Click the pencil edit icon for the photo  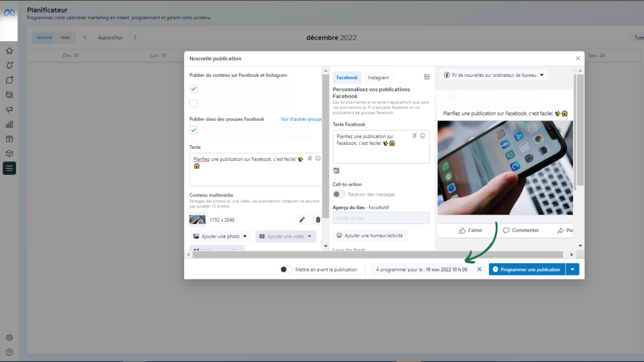(302, 220)
